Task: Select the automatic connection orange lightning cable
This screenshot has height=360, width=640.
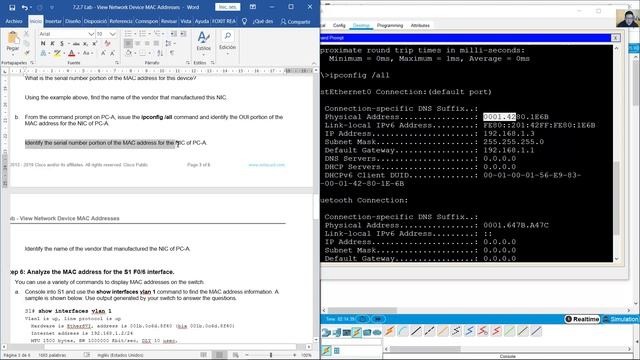Action: [x=389, y=331]
